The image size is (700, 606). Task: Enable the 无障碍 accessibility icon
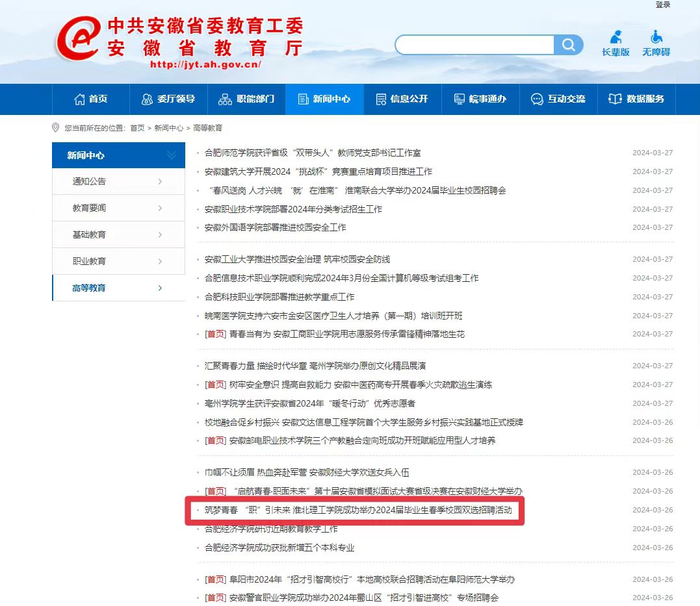tap(656, 37)
